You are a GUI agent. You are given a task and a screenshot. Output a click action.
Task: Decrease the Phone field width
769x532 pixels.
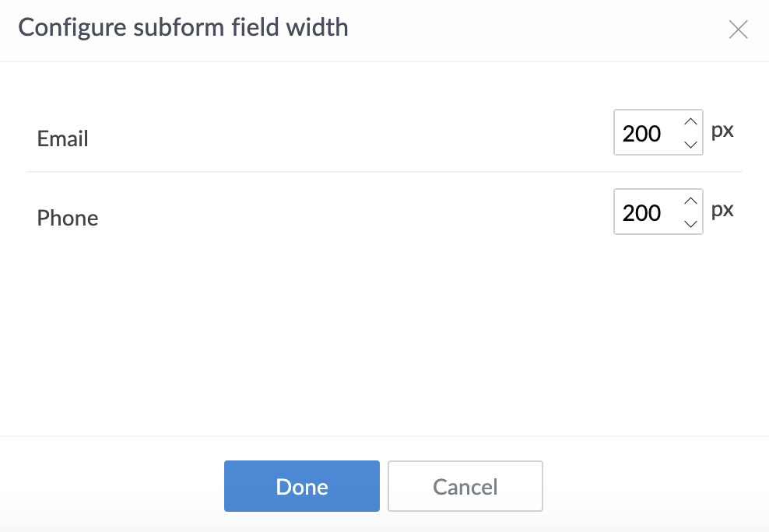click(x=690, y=223)
